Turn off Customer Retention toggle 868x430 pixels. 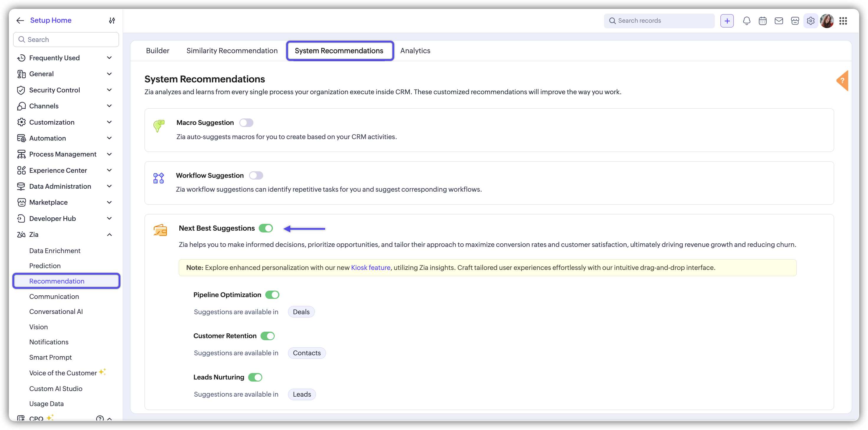tap(268, 336)
